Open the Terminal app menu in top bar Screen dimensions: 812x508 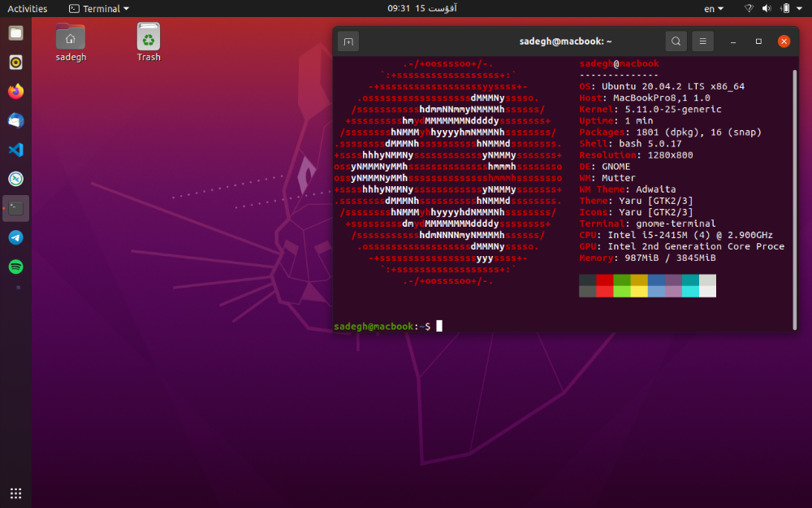(99, 8)
